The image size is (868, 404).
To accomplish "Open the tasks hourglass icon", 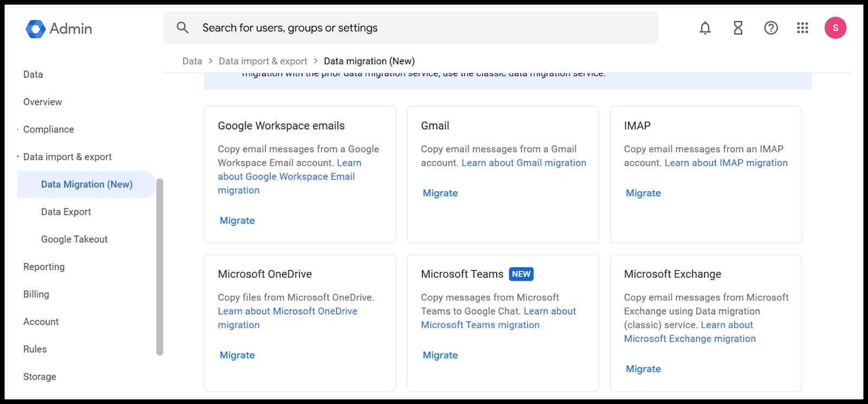I will tap(738, 28).
